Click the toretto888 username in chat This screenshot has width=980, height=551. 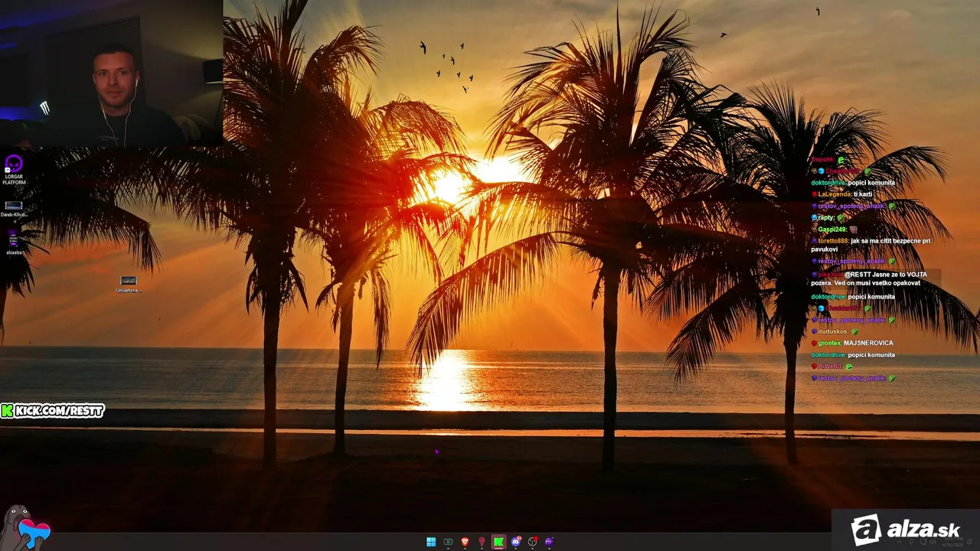coord(834,241)
